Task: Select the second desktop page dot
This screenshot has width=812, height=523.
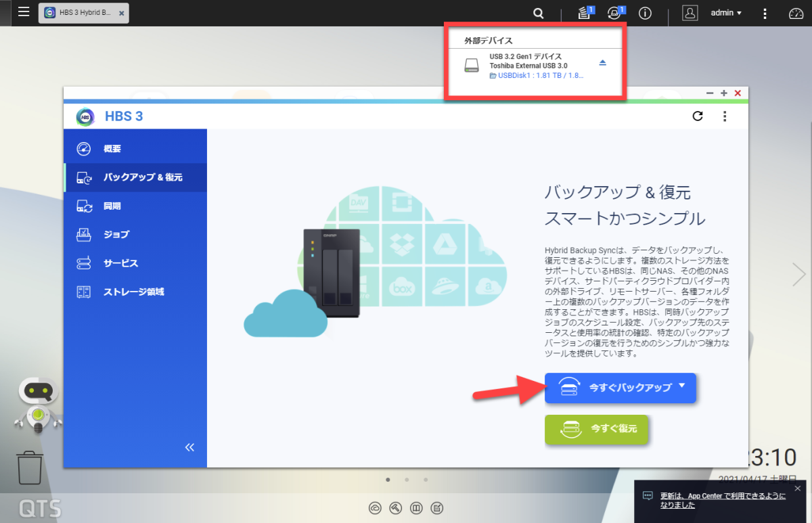Action: click(x=407, y=480)
